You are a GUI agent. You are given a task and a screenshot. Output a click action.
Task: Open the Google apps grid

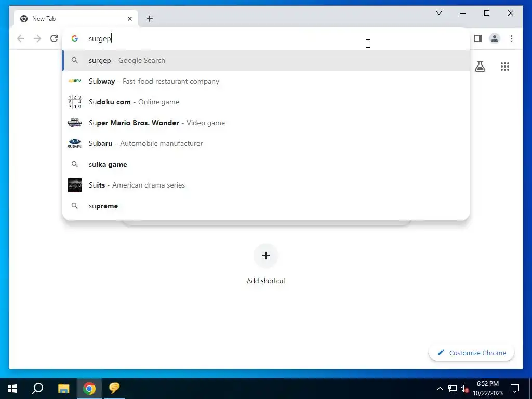[x=505, y=66]
